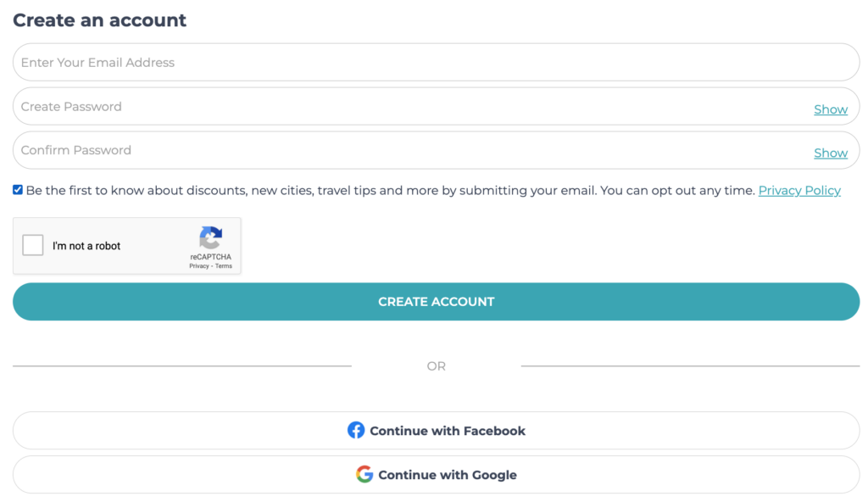Show the Confirm Password field text
The image size is (868, 502).
pyautogui.click(x=830, y=153)
